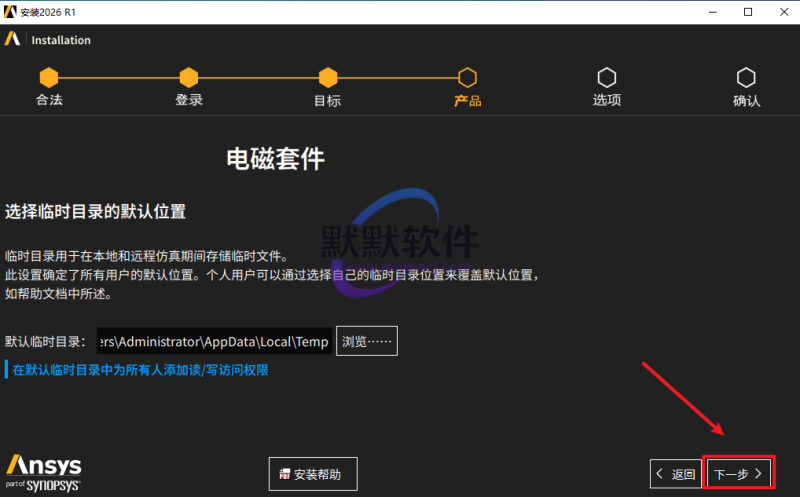Proceed with the 下一步 button
This screenshot has width=800, height=497.
(739, 474)
